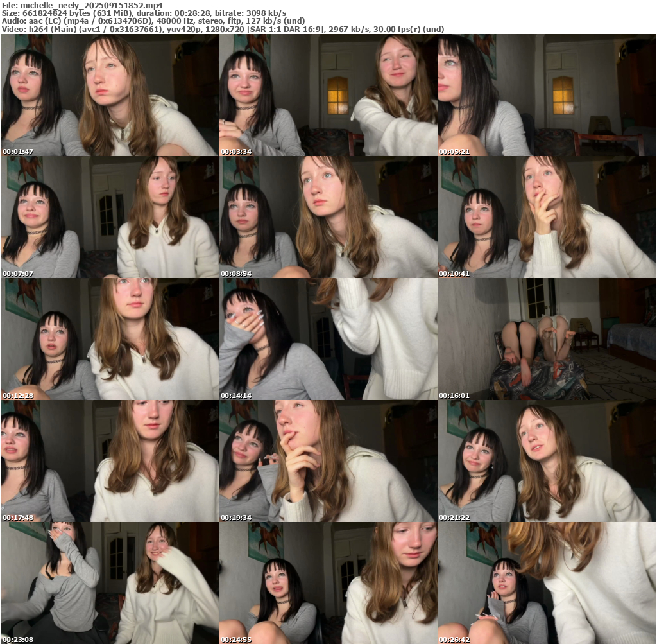Select the 00:19:34 frame
The height and width of the screenshot is (644, 657).
coord(328,461)
